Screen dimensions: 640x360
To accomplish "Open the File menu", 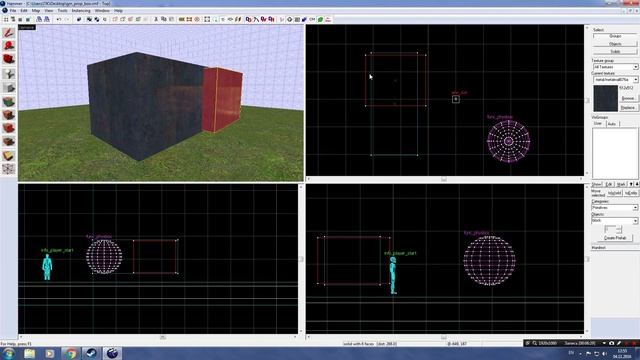I will pyautogui.click(x=13, y=11).
